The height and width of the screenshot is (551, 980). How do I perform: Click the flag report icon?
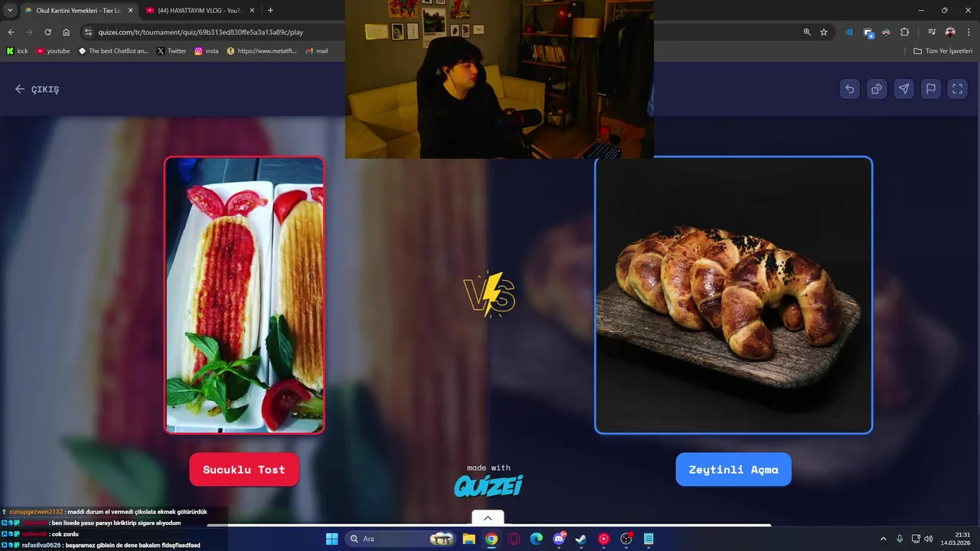coord(930,89)
